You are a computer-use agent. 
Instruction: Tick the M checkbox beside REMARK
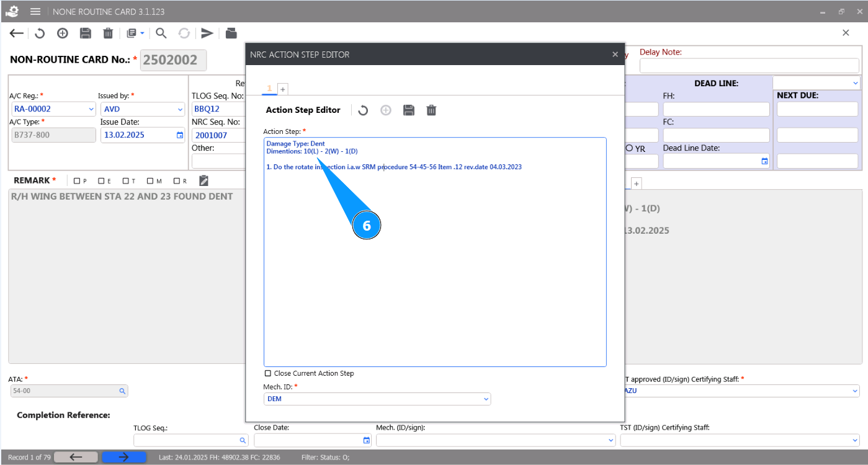[x=150, y=181]
